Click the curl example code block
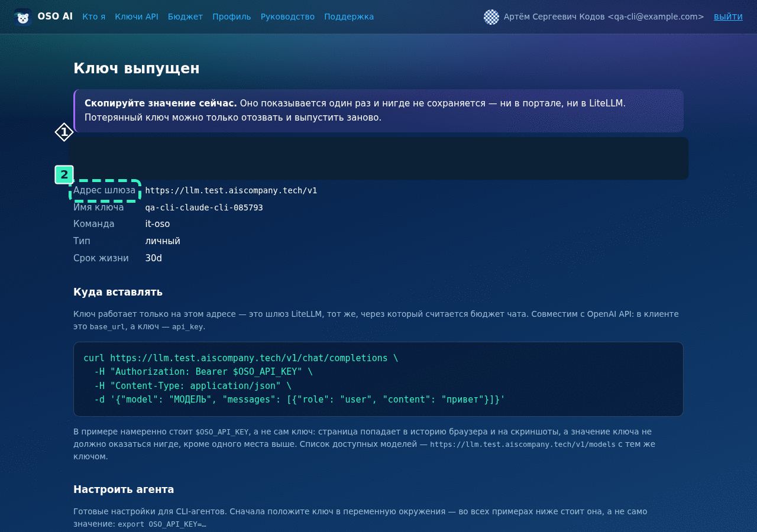 378,379
